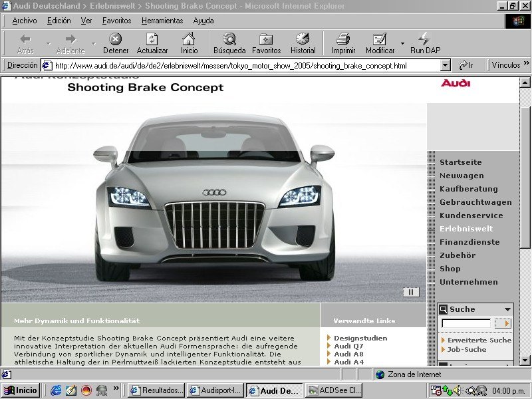Go to the Inicio home page button

(189, 43)
